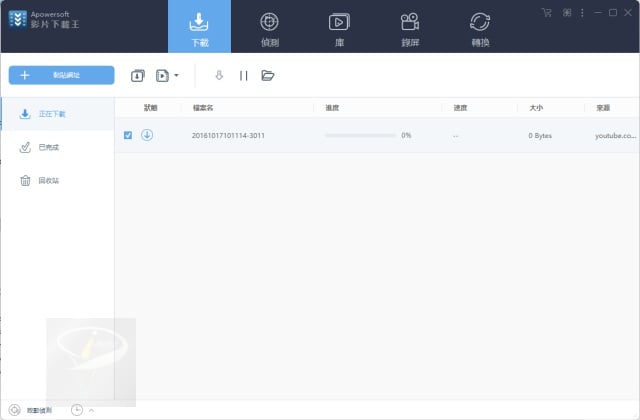Click the filename 20161017101114-3011
Viewport: 640px width, 420px height.
228,136
